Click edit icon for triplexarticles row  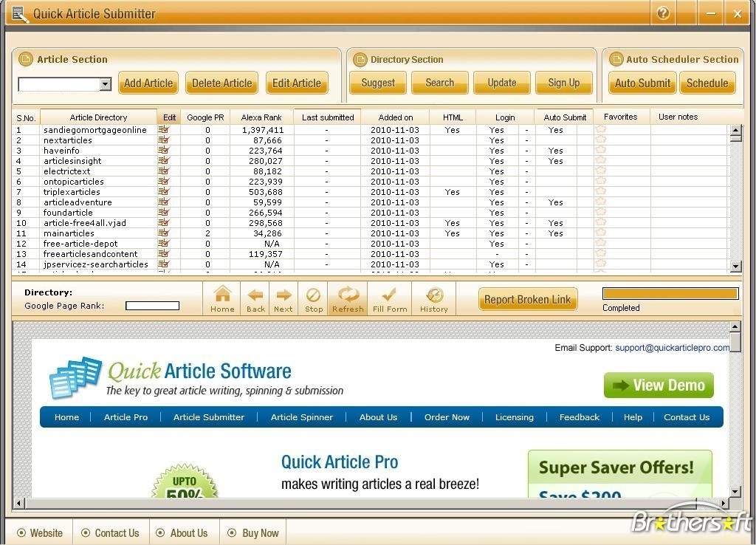click(x=164, y=191)
